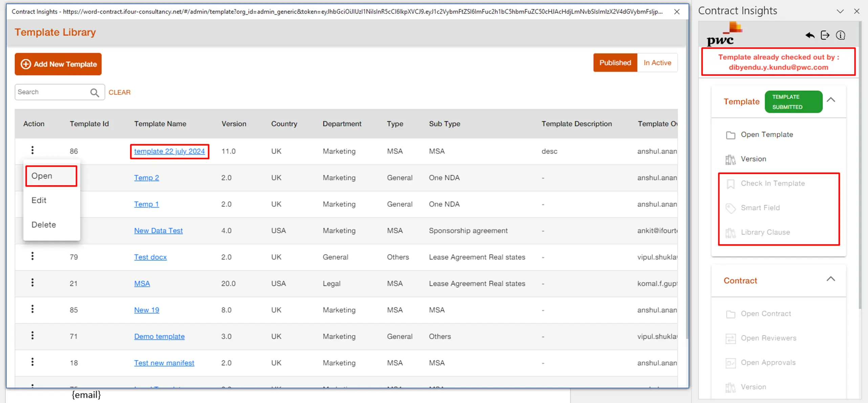868x403 pixels.
Task: Close the Contract Insights task pane
Action: (856, 11)
